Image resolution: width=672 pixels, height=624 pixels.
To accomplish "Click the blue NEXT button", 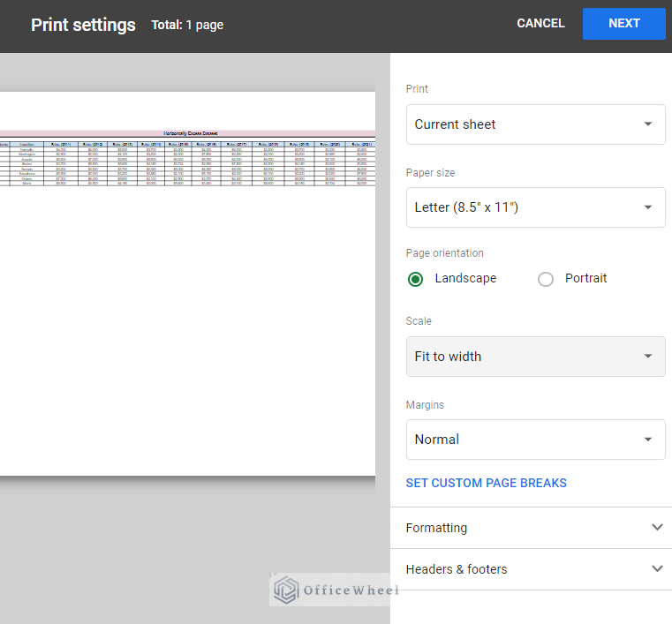I will click(623, 24).
